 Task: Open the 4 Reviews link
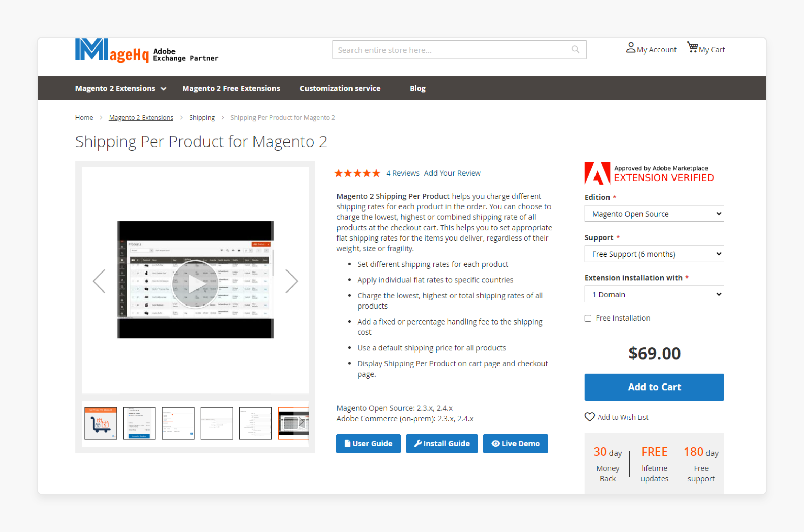(x=403, y=174)
